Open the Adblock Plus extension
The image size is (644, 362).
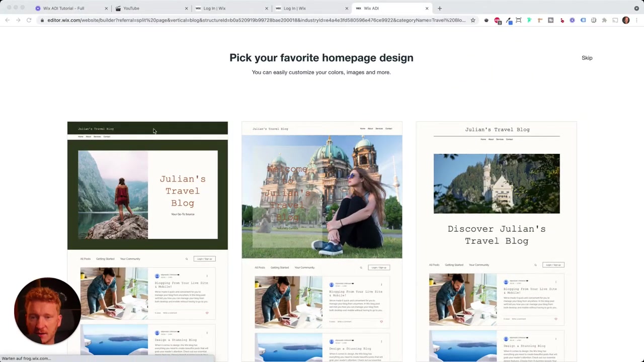coord(498,21)
